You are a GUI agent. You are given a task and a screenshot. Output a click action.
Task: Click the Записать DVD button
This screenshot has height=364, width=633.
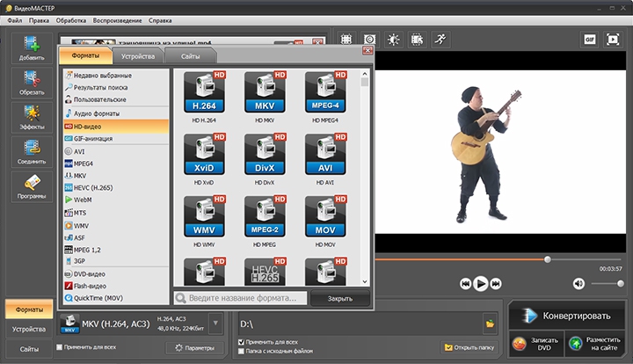pos(536,344)
